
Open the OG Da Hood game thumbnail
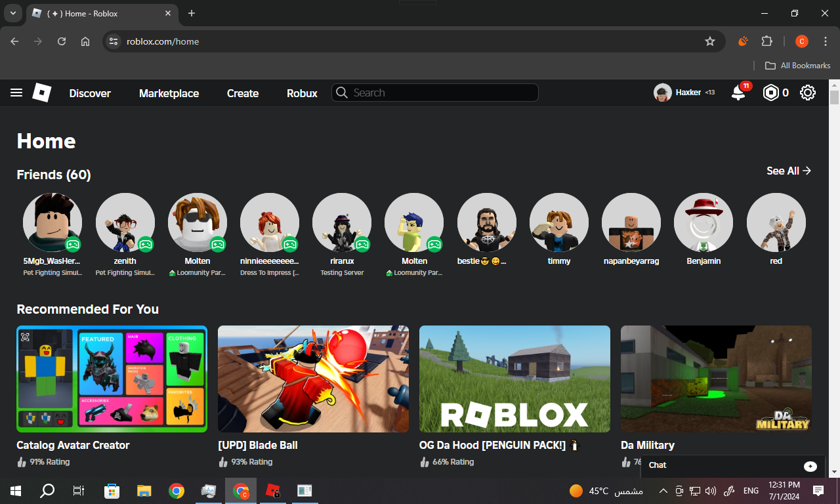pyautogui.click(x=514, y=379)
